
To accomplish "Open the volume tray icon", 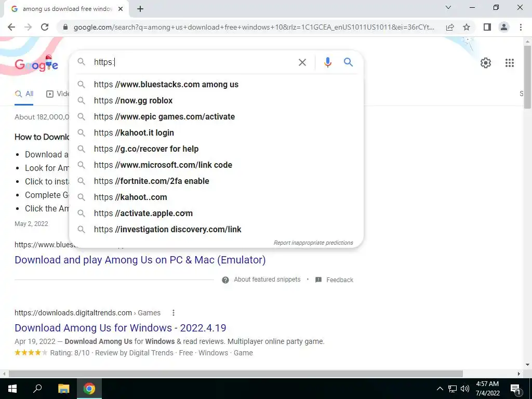I will point(465,389).
